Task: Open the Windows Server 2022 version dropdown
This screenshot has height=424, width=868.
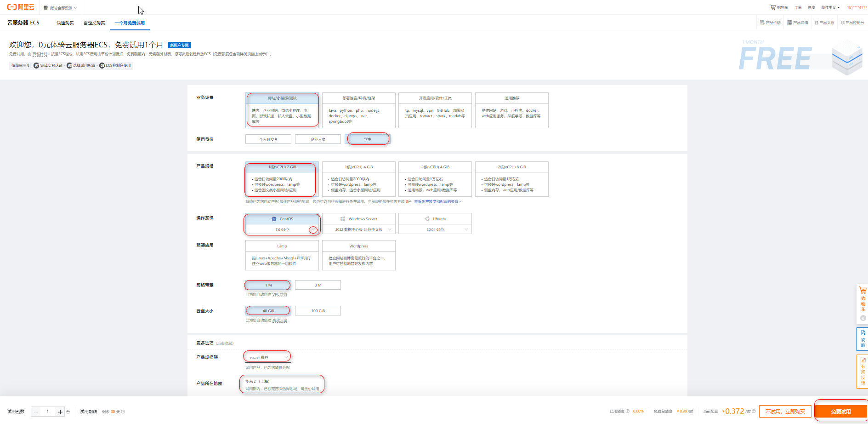Action: pyautogui.click(x=359, y=229)
